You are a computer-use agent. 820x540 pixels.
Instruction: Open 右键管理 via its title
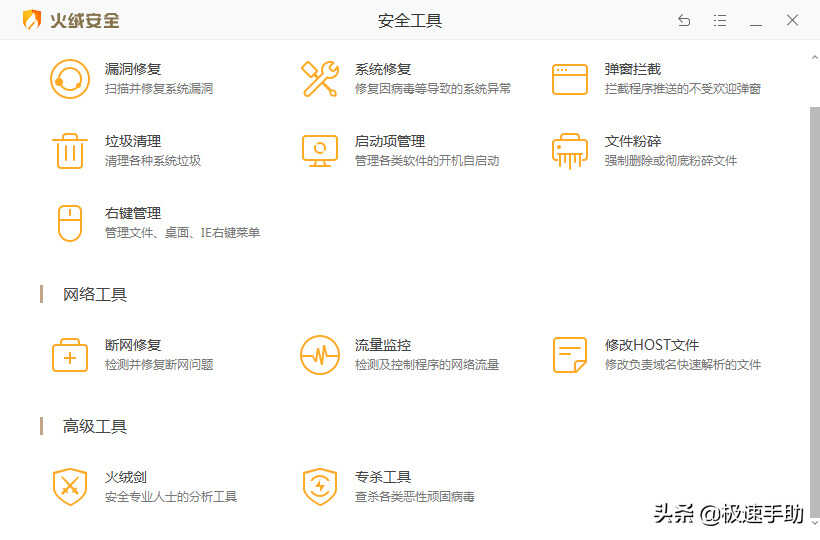(x=133, y=213)
